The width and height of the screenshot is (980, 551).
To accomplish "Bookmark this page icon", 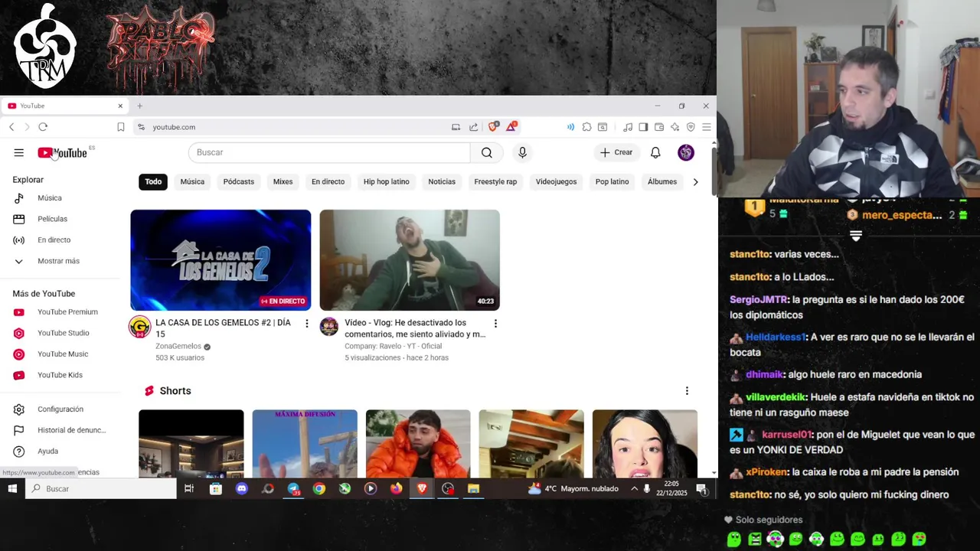I will (x=120, y=127).
